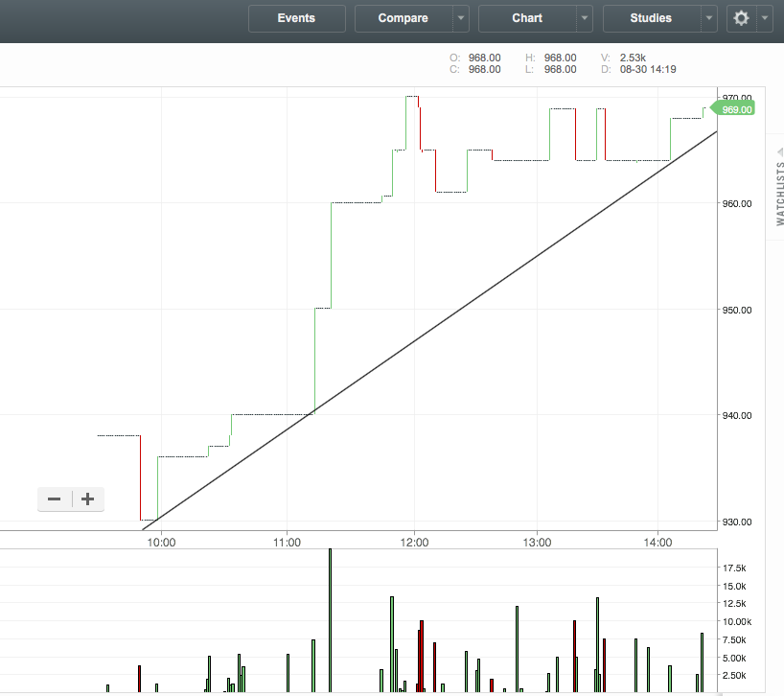Expand the Chart dropdown arrow
The width and height of the screenshot is (784, 696).
click(585, 18)
